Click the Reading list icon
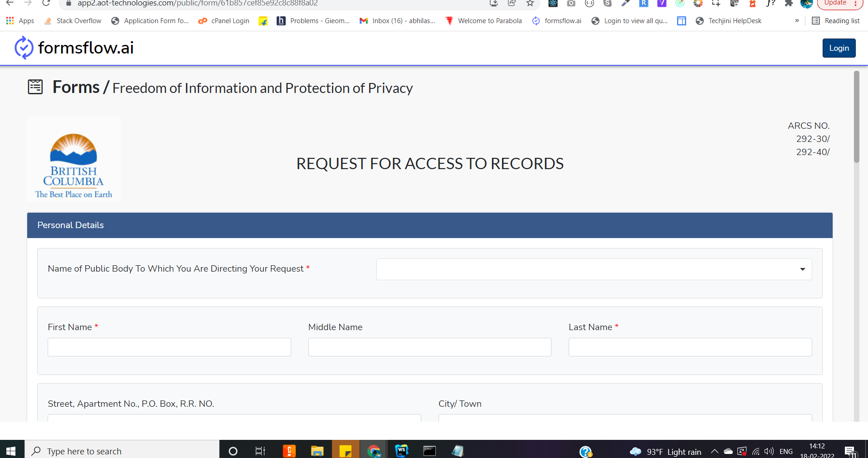The height and width of the screenshot is (458, 868). click(816, 20)
